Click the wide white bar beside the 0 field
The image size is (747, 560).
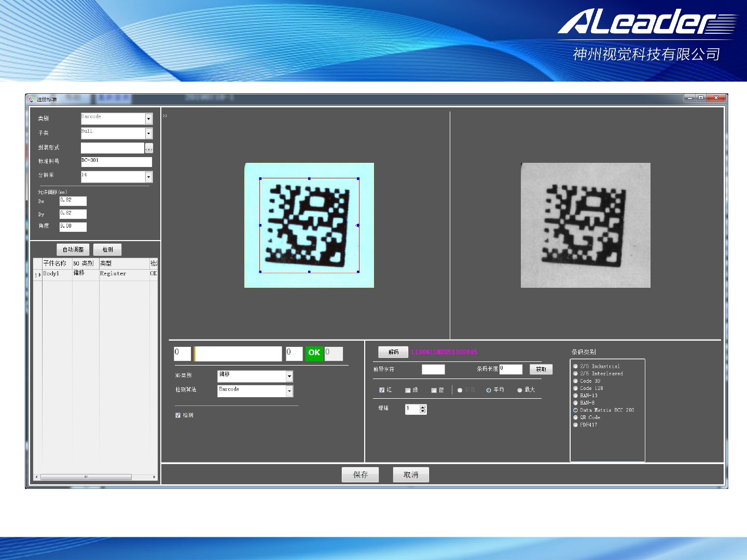238,354
